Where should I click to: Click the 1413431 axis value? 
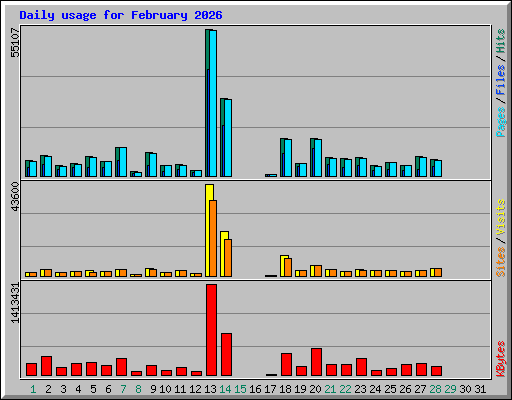click(15, 303)
